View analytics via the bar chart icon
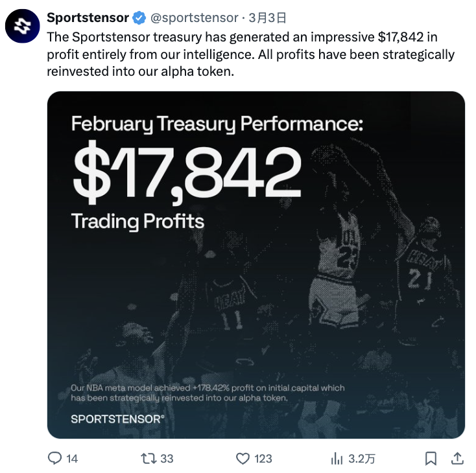The width and height of the screenshot is (476, 473). (x=337, y=458)
